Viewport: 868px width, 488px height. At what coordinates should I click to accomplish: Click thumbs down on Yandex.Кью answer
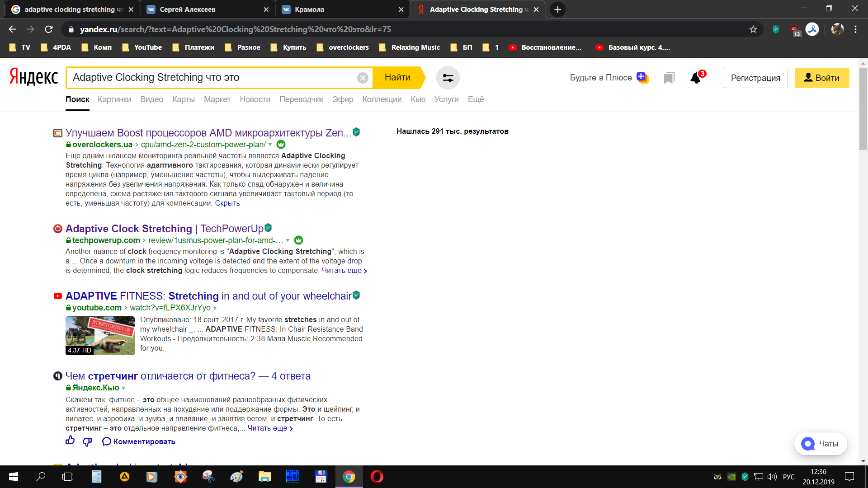pyautogui.click(x=87, y=441)
